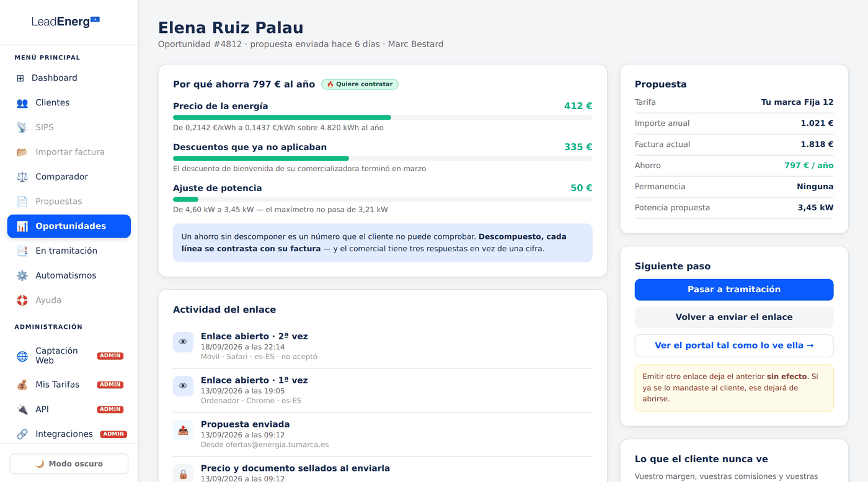Click the En tramitación icon
868x482 pixels.
(22, 251)
